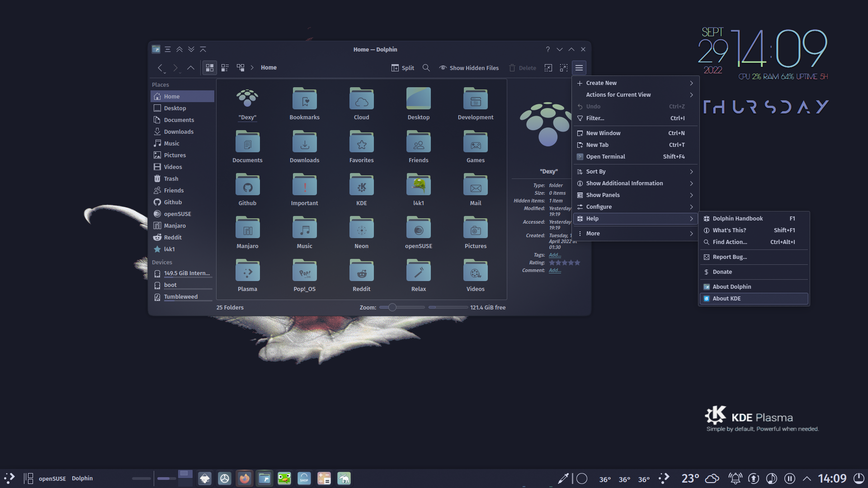This screenshot has width=868, height=488.
Task: Click the free disk space bar
Action: point(448,307)
